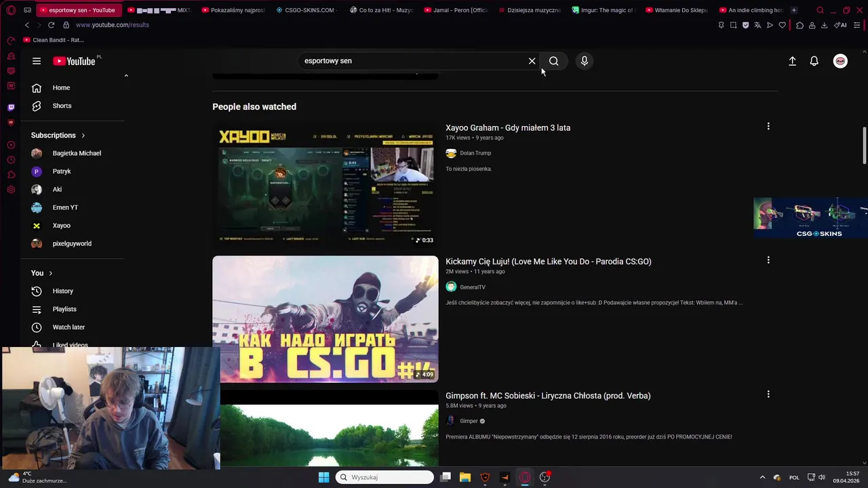Open the browser extensions icon
Screen dimensions: 868x488
tap(800, 25)
